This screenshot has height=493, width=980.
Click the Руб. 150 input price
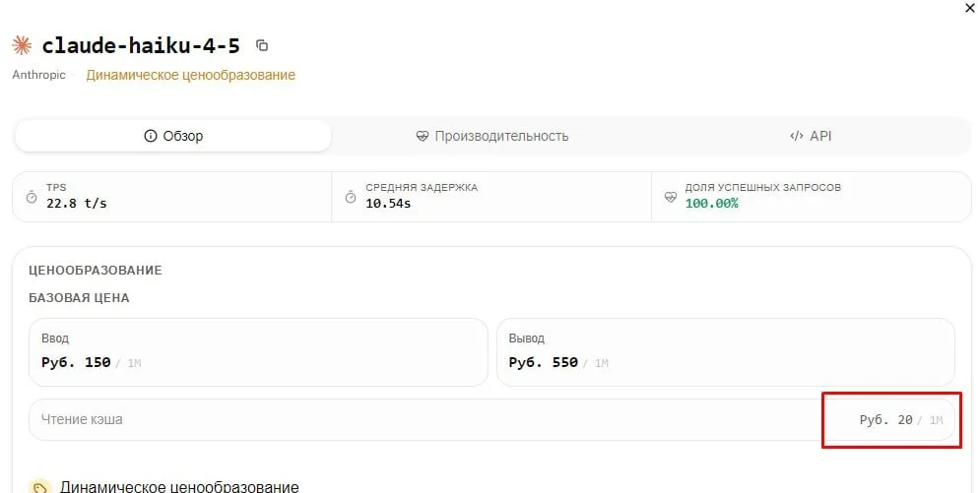tap(76, 362)
